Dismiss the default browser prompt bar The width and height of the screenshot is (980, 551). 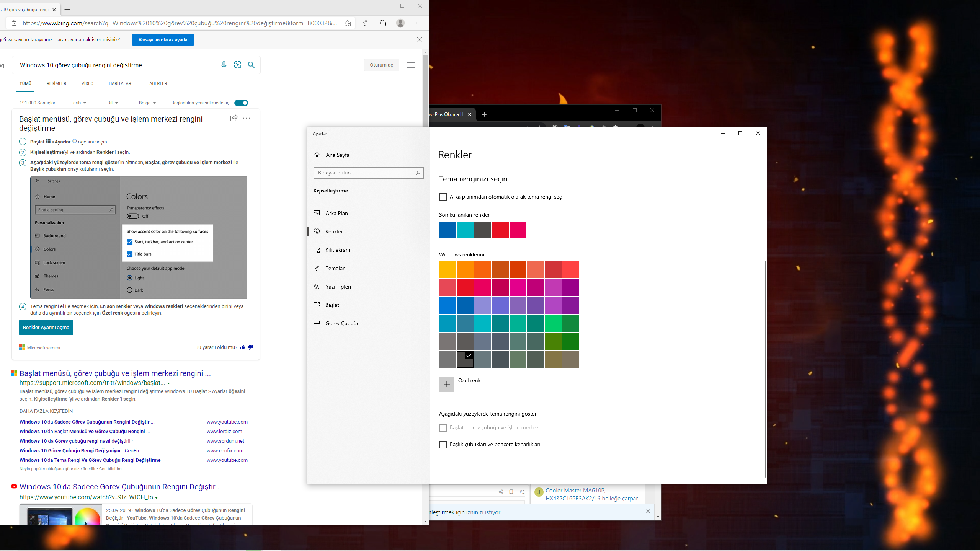[420, 40]
